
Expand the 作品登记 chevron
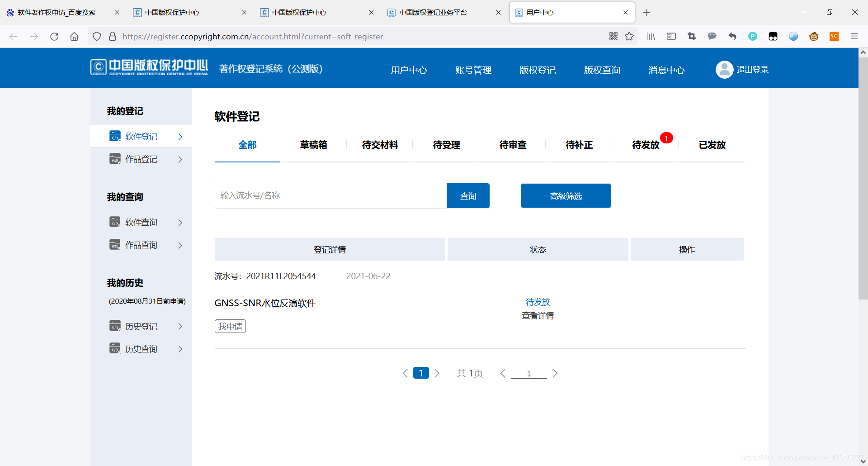click(180, 159)
